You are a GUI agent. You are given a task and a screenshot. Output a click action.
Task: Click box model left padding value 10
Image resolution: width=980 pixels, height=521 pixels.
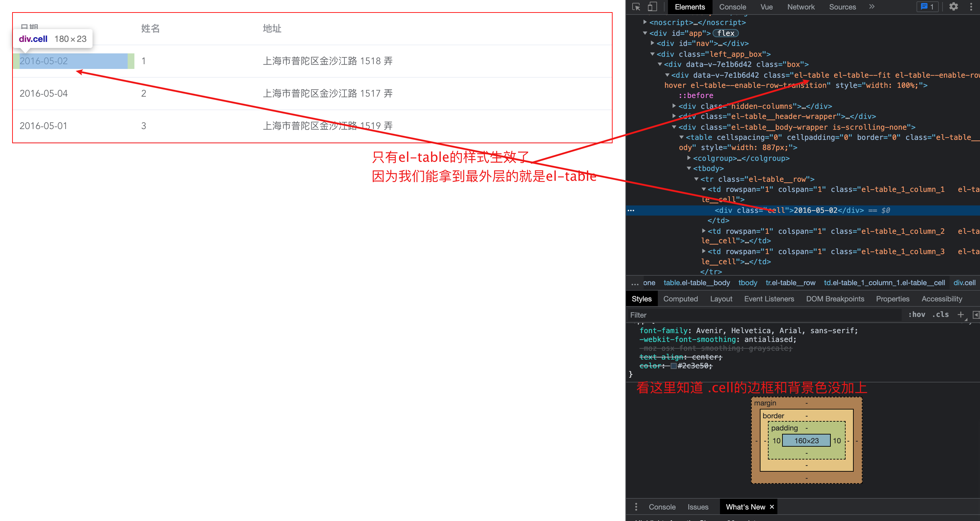click(x=776, y=440)
